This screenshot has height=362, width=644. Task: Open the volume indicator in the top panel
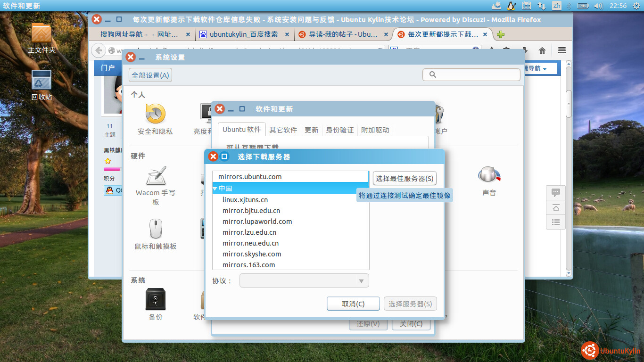(x=598, y=6)
